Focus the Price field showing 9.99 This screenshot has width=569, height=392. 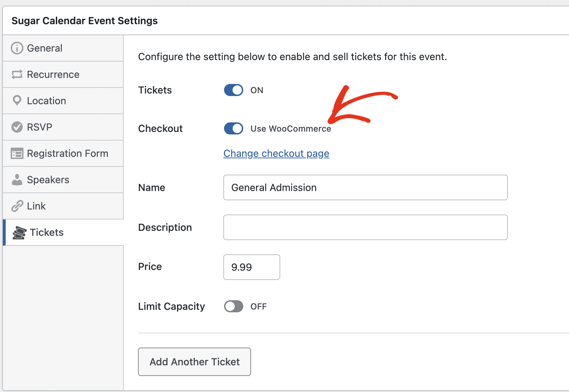(x=252, y=267)
